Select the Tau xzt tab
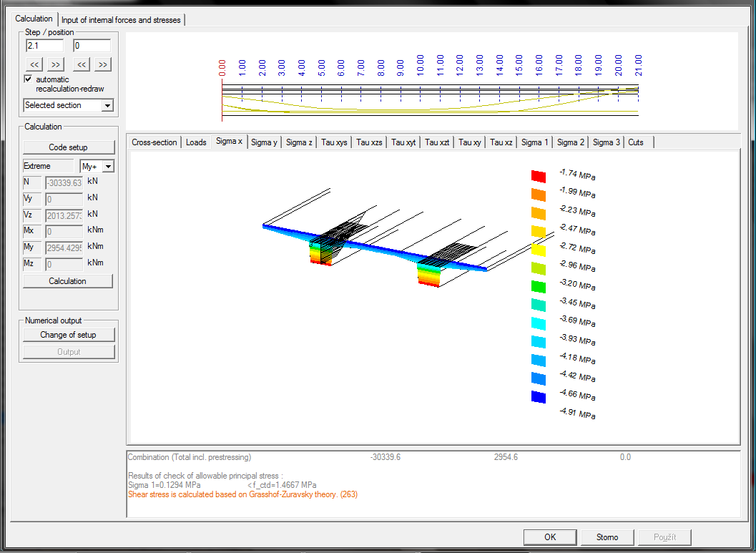The image size is (756, 553). (437, 142)
